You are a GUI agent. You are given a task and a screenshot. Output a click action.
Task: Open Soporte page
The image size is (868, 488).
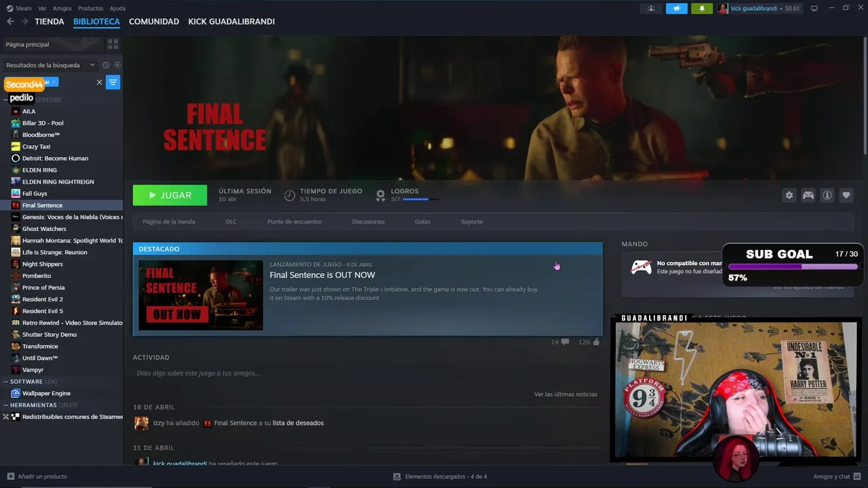[472, 222]
